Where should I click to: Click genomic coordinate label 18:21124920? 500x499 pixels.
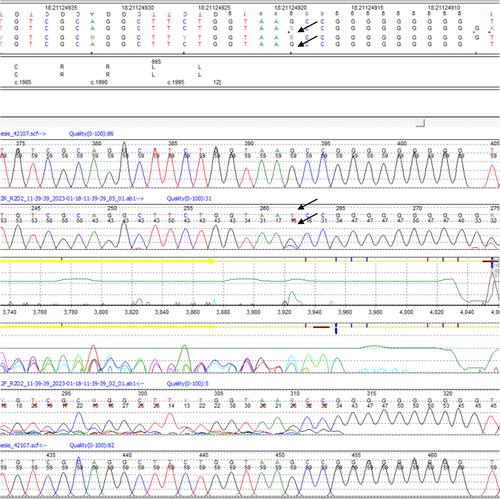(x=291, y=7)
